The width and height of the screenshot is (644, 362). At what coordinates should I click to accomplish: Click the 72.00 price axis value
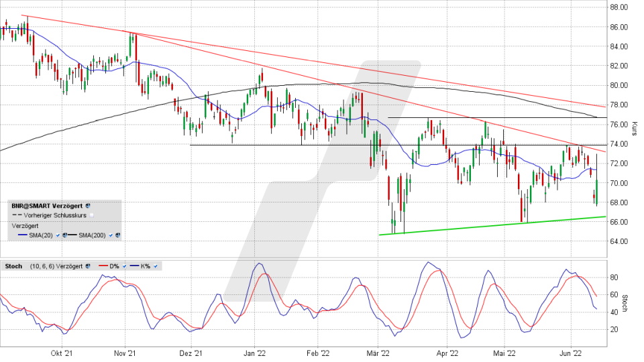pos(619,164)
